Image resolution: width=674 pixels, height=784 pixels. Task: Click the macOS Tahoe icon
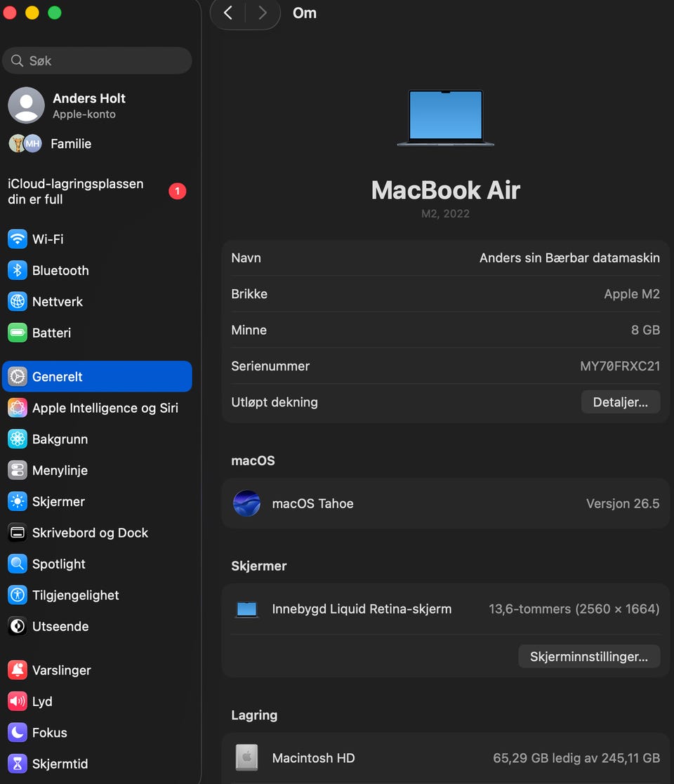[x=247, y=503]
